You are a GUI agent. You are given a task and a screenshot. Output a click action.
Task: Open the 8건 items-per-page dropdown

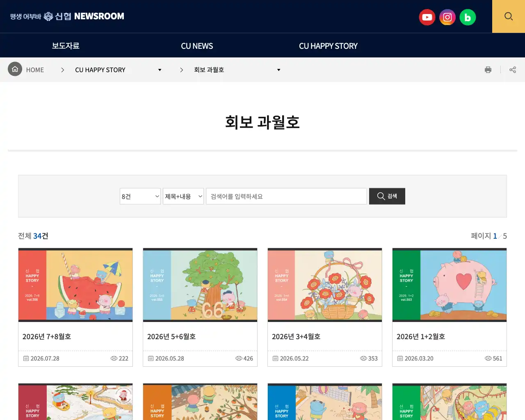tap(140, 196)
